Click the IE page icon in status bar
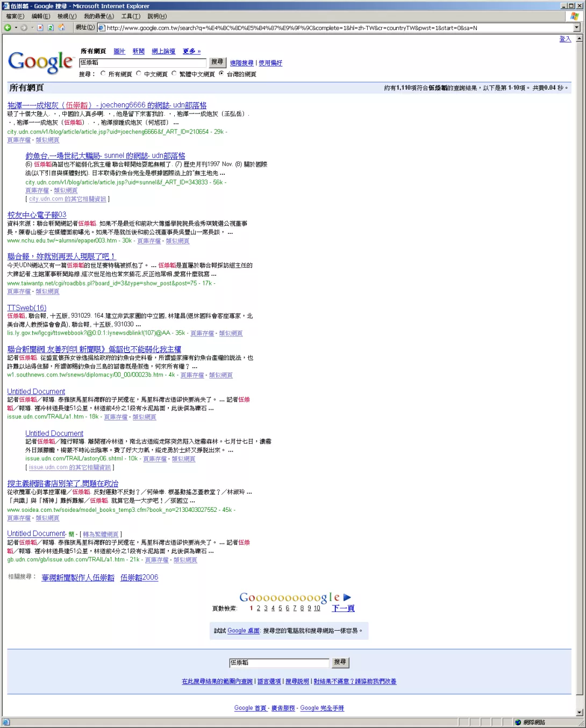 (x=6, y=722)
